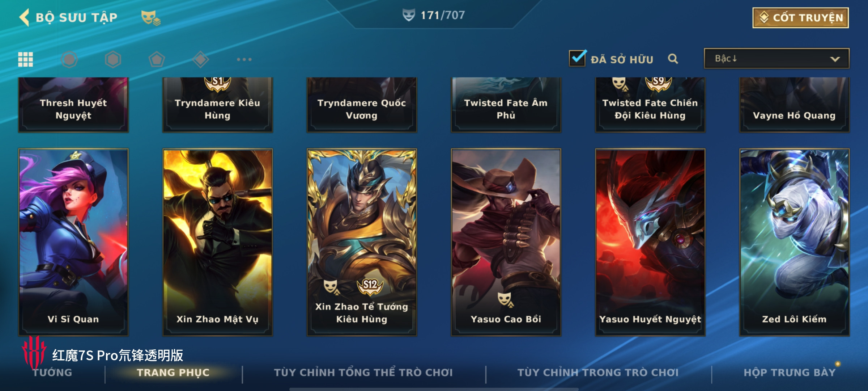Screen dimensions: 868x391
Task: Filter by the diamond gem rarity icon
Action: (200, 59)
